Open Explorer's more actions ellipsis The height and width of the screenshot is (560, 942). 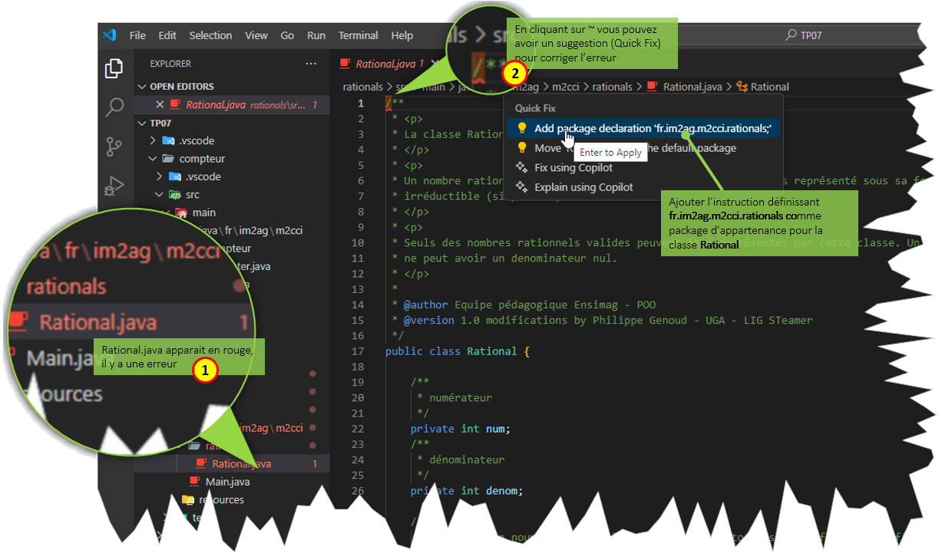tap(310, 64)
